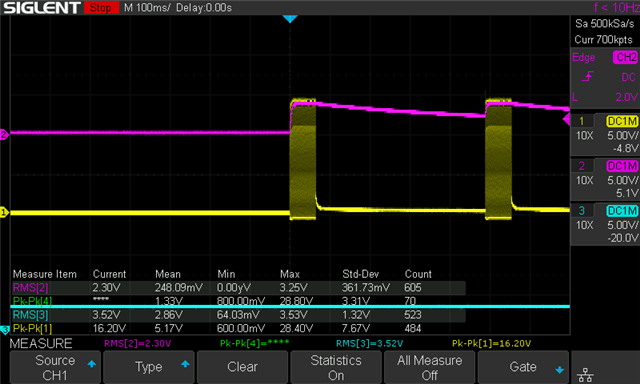Click the channel 2 ground marker
This screenshot has height=384, width=640.
tap(4, 134)
